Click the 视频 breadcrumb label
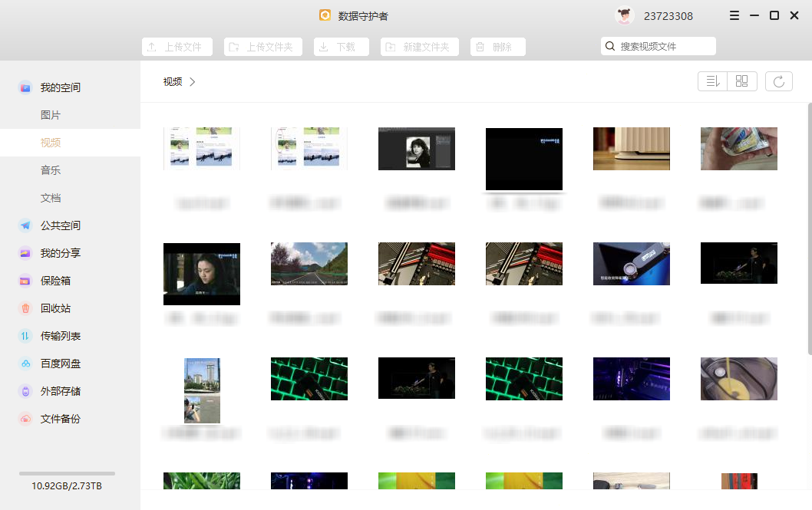812x510 pixels. tap(173, 82)
